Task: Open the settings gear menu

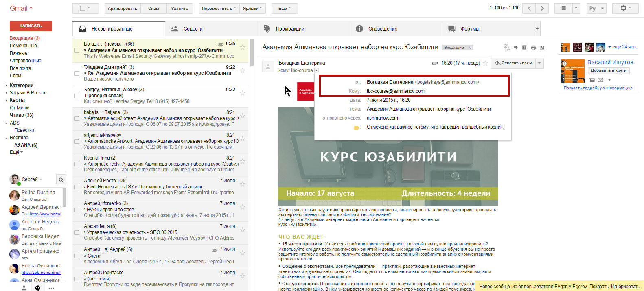Action: 626,8
